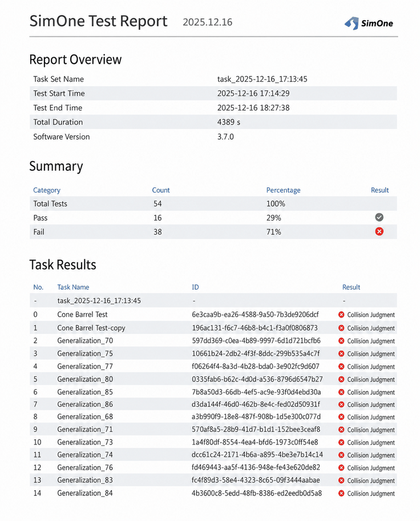Image resolution: width=420 pixels, height=521 pixels.
Task: Select the Category column header
Action: click(x=47, y=190)
